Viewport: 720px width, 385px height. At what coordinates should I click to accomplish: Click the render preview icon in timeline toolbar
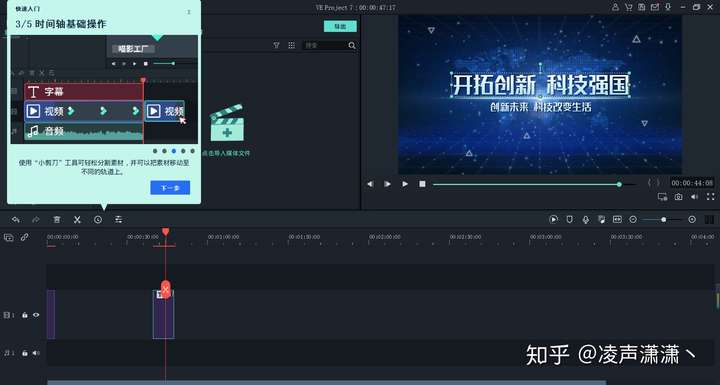click(x=553, y=220)
